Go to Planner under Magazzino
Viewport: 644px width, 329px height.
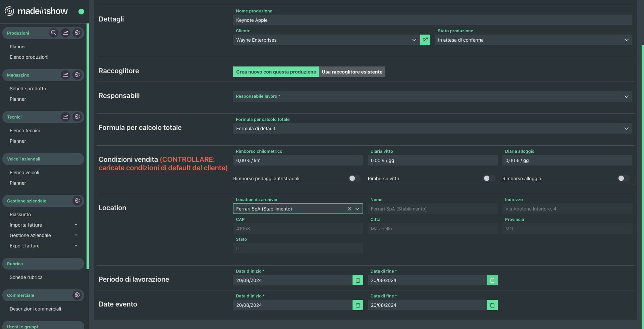18,99
